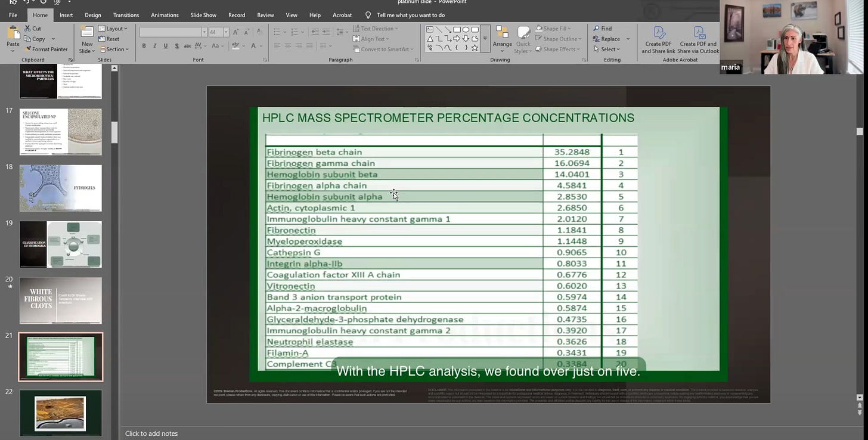Expand the shapes gallery More arrow

485,39
